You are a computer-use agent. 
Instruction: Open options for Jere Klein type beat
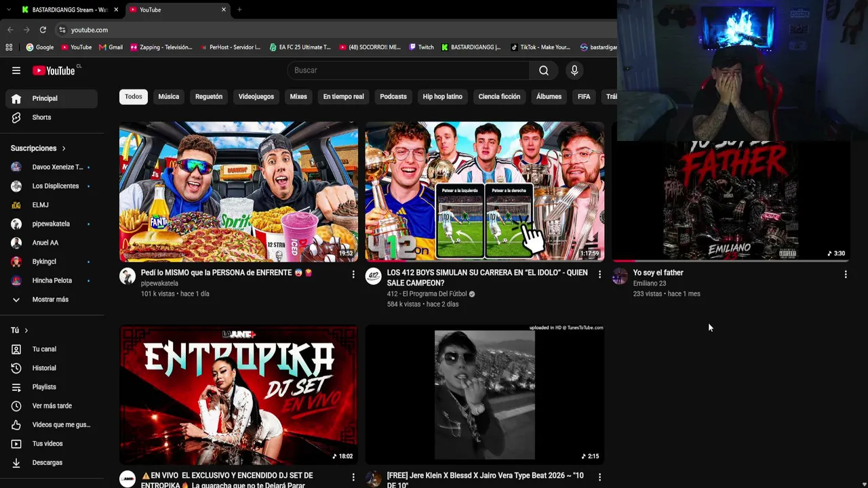tap(599, 478)
